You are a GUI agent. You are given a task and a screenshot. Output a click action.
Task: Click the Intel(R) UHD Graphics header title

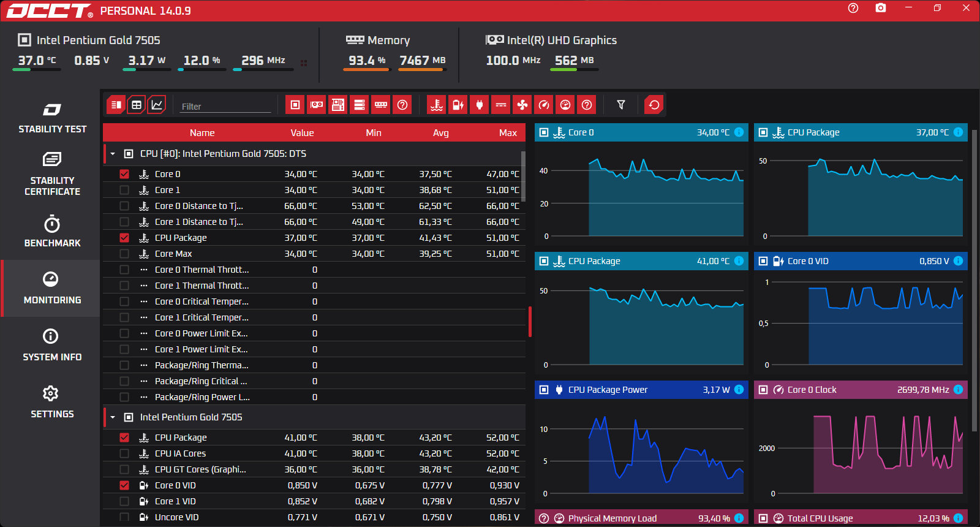click(x=562, y=40)
